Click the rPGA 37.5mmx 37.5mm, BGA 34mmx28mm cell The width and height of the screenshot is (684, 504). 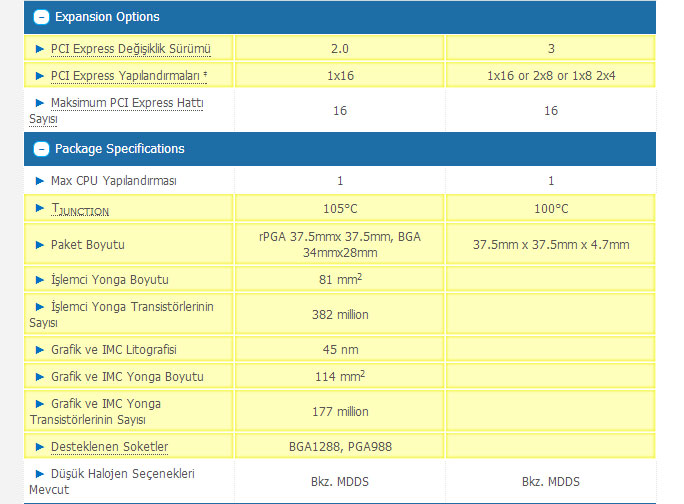click(340, 245)
